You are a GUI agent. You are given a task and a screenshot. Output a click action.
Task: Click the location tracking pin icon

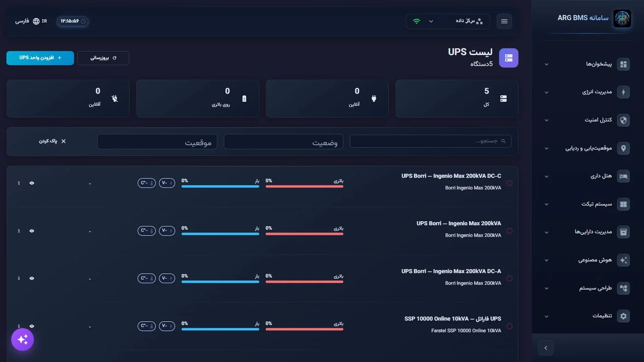[x=623, y=148]
